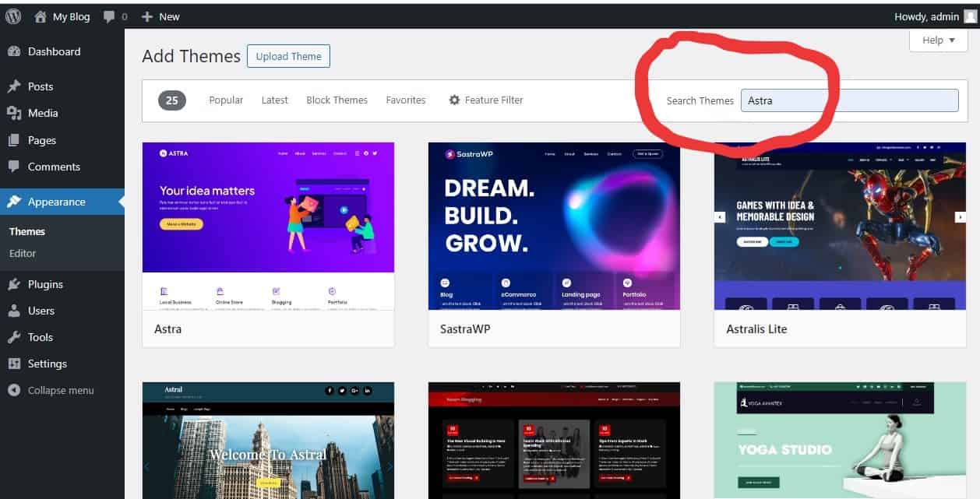Open the Popular themes tab
This screenshot has width=980, height=499.
(226, 100)
